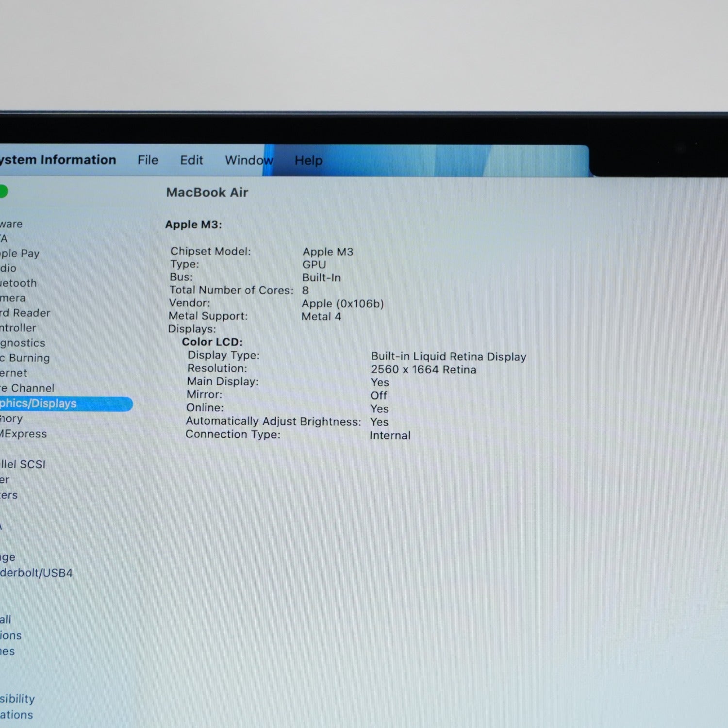The width and height of the screenshot is (728, 728).
Task: Select Diagnostics in the sidebar
Action: [x=23, y=343]
